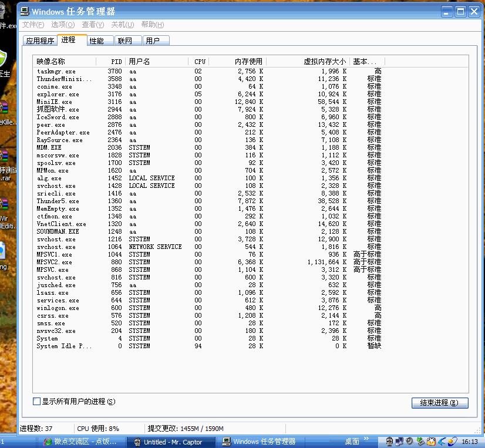This screenshot has height=448, width=485.
Task: Switch to Untitled - Mr. Captor taskbar button
Action: [x=170, y=442]
